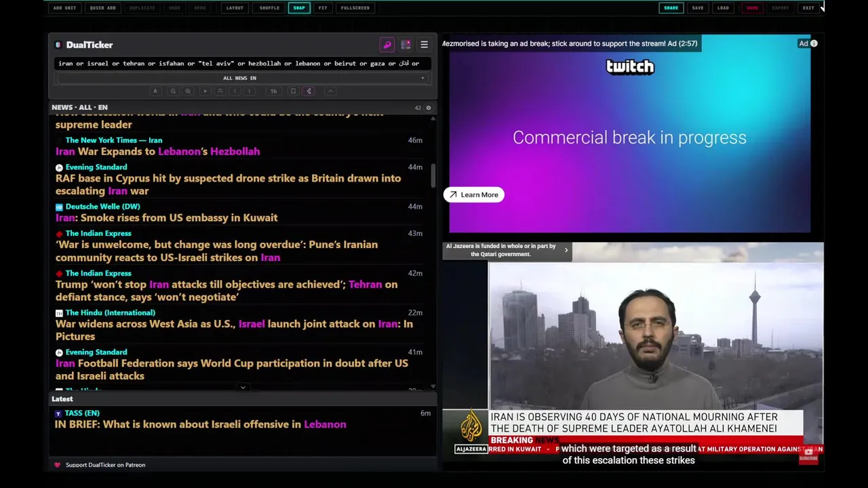This screenshot has width=868, height=488.
Task: Open 'Iran War Expands to Lebanon's Hezbollah' headline
Action: pyautogui.click(x=157, y=152)
